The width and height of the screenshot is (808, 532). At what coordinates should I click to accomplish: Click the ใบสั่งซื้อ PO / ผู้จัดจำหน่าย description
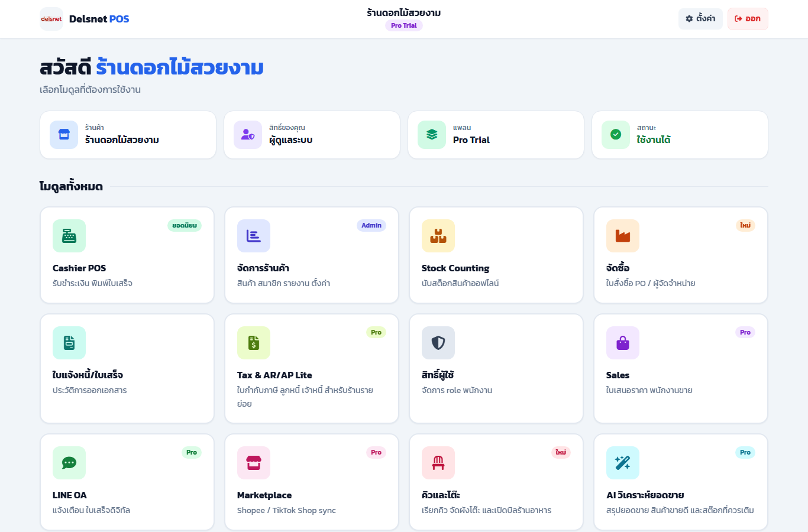[651, 283]
